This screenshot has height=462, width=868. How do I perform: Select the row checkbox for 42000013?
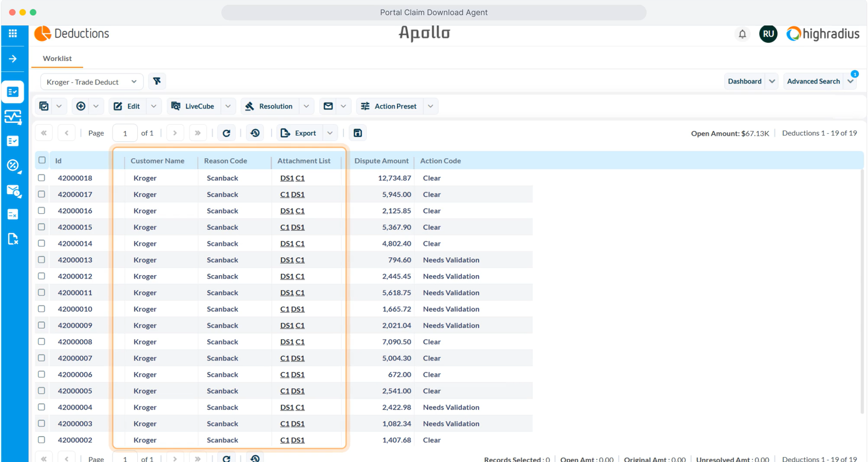(x=42, y=259)
